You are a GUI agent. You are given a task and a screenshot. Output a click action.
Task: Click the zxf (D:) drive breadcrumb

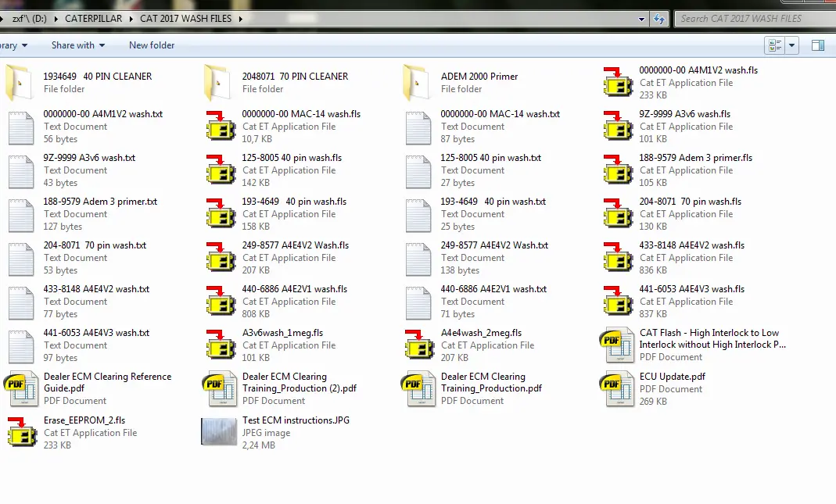click(x=29, y=19)
